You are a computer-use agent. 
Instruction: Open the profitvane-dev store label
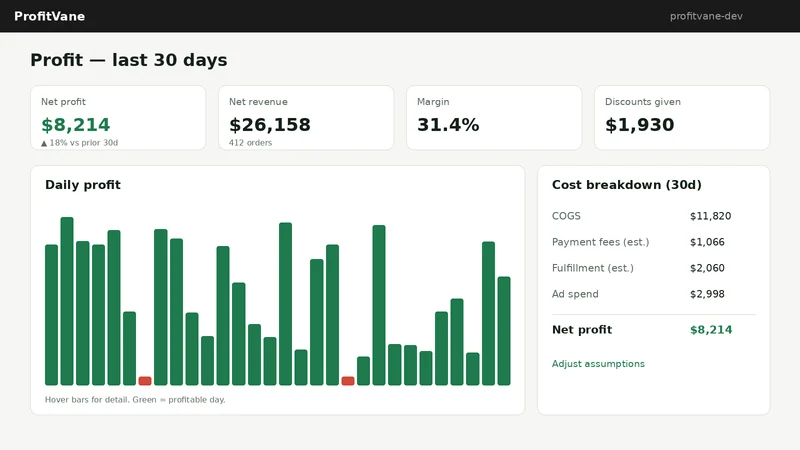pos(706,16)
